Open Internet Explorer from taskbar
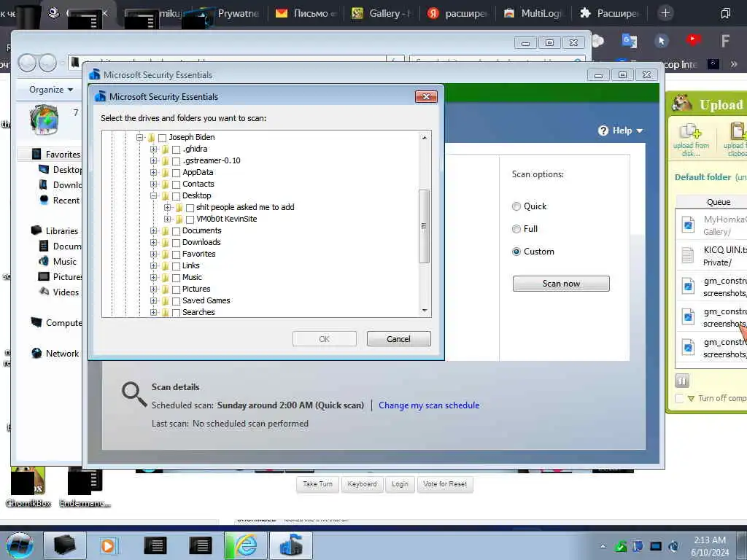 pyautogui.click(x=245, y=545)
